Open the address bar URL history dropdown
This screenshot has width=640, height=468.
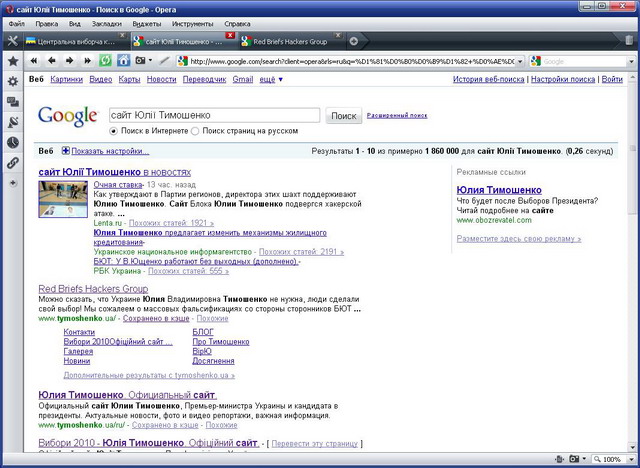(520, 61)
